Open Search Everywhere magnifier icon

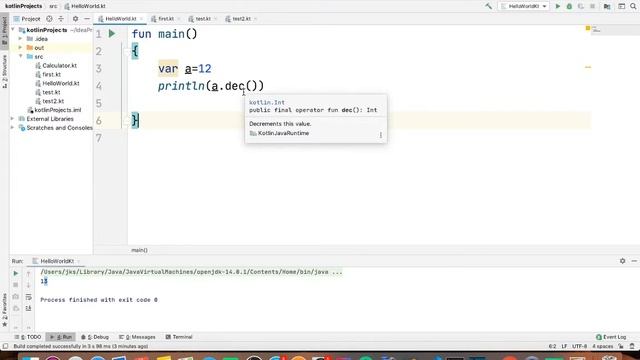633,6
